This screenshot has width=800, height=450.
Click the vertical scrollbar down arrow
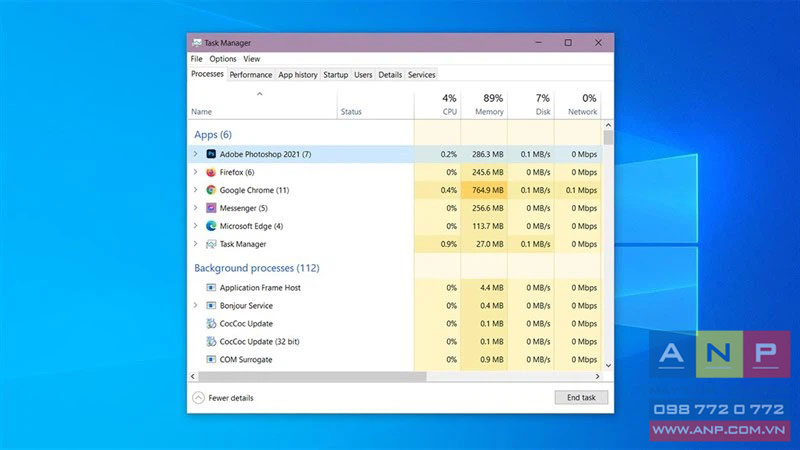(x=608, y=365)
